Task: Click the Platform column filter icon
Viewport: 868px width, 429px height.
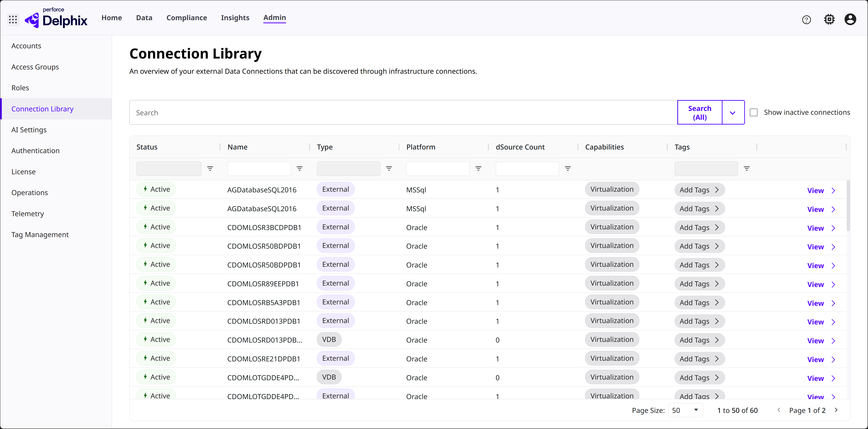Action: coord(478,169)
